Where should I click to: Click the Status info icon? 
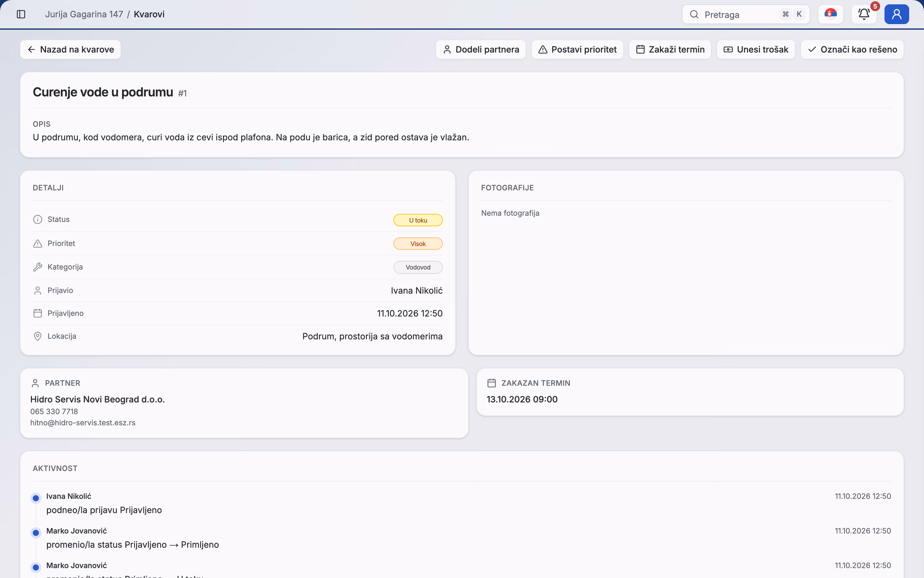[x=37, y=219]
